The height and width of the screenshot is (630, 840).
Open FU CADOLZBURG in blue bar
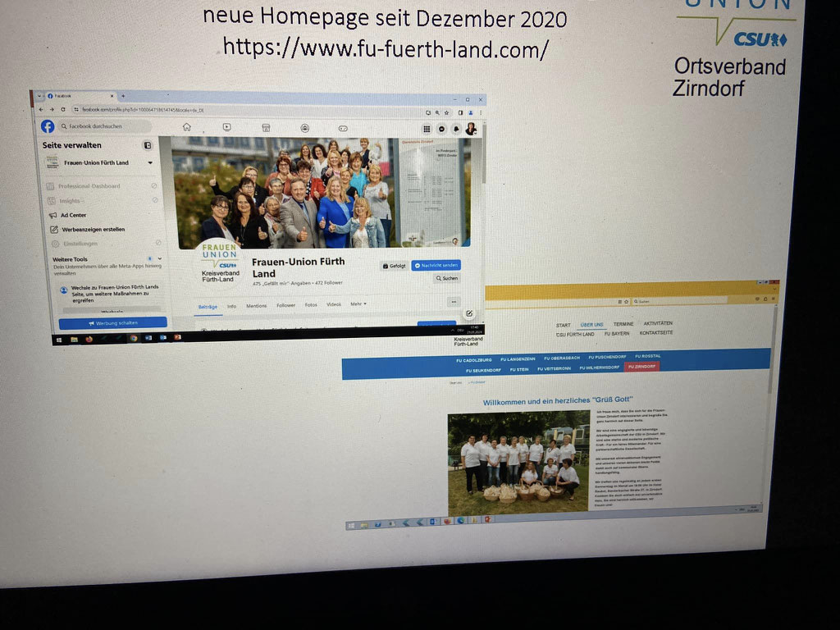click(x=473, y=360)
